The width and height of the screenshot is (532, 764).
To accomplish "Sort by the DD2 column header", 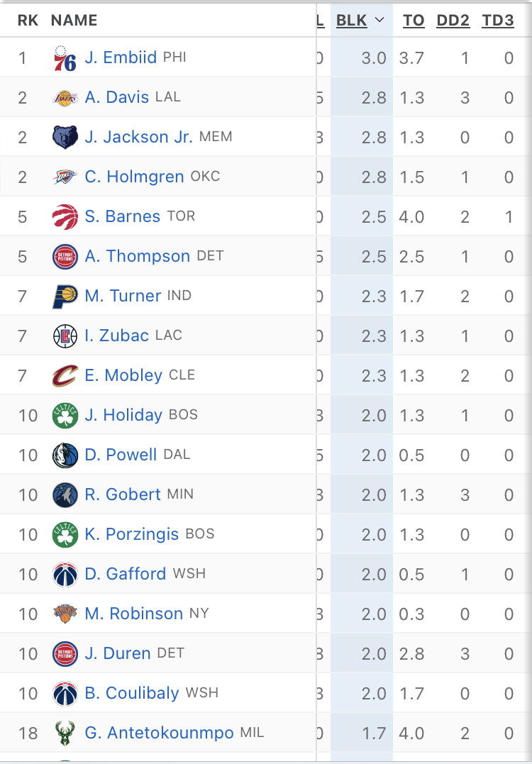I will pyautogui.click(x=453, y=20).
